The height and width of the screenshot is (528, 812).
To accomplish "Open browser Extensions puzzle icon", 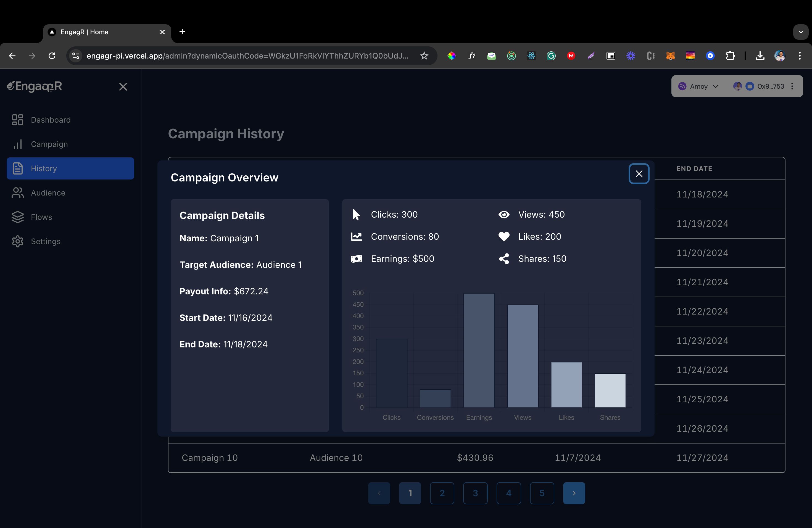I will 730,56.
